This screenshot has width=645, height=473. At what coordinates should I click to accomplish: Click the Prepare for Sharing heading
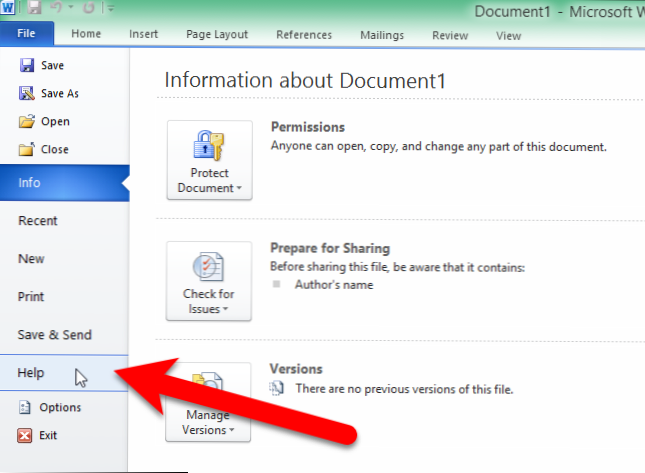pyautogui.click(x=330, y=248)
